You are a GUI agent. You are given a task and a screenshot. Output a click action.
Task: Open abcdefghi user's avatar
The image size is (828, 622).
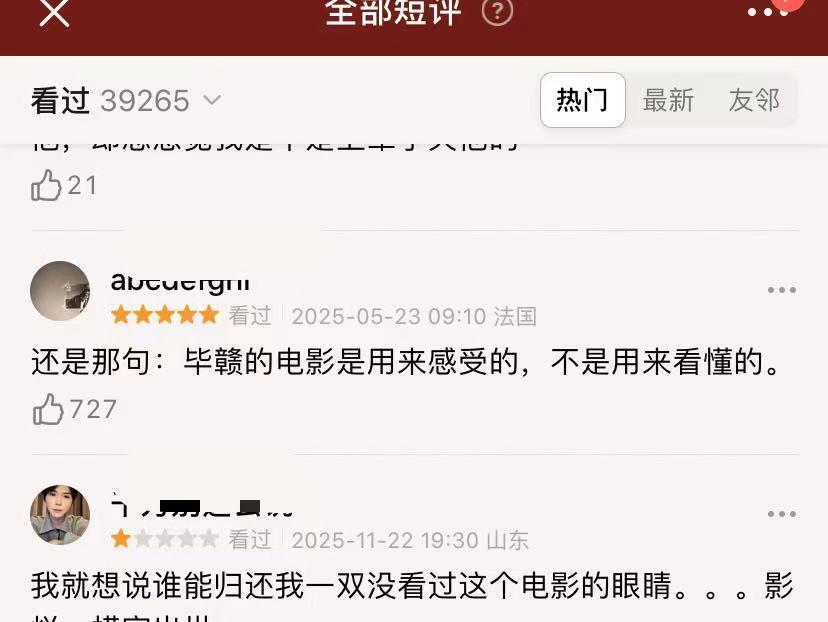(x=60, y=291)
